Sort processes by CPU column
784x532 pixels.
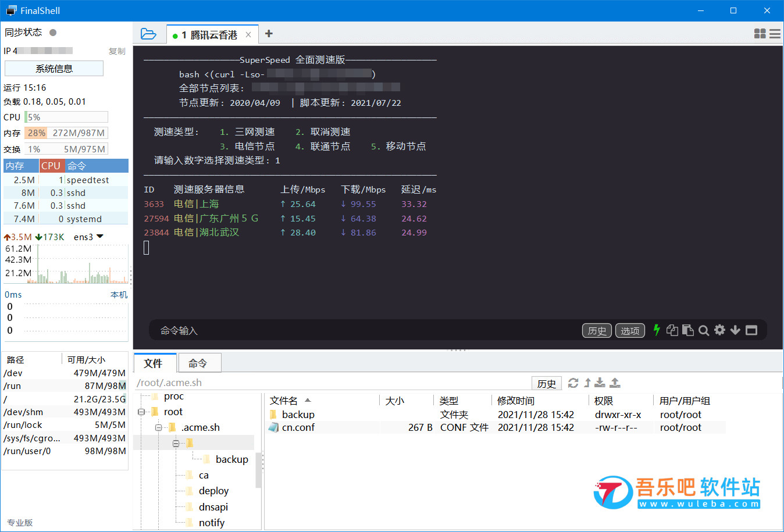[51, 166]
